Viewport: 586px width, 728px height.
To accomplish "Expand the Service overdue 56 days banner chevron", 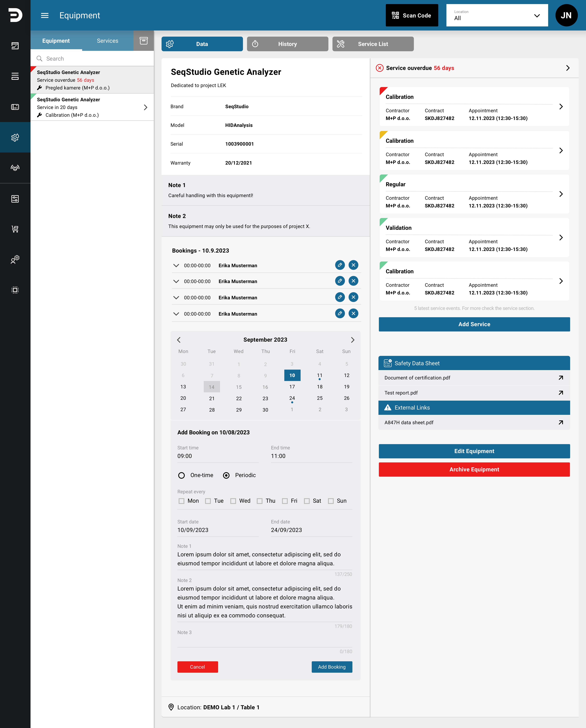I will click(568, 68).
